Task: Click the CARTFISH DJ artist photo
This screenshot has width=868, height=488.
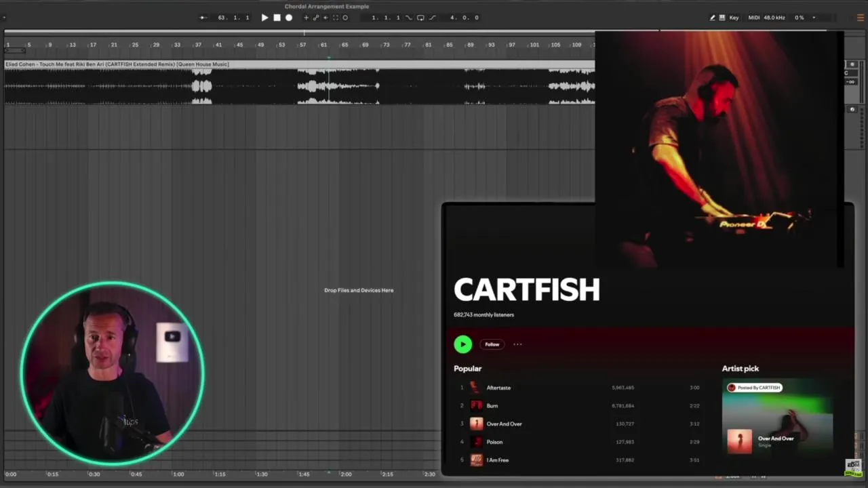Action: [x=719, y=149]
